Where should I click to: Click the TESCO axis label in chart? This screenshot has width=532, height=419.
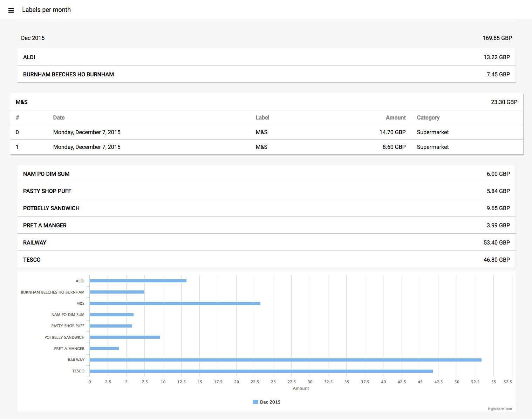tap(78, 371)
